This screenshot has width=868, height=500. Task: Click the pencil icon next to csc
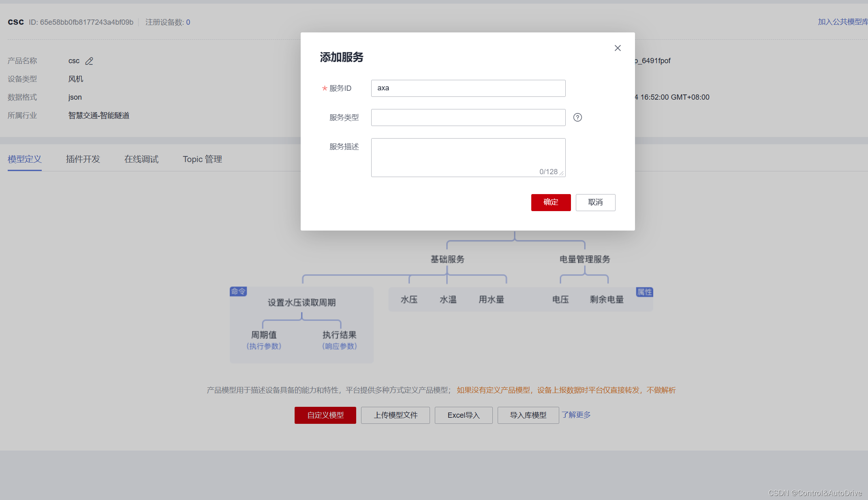coord(89,61)
